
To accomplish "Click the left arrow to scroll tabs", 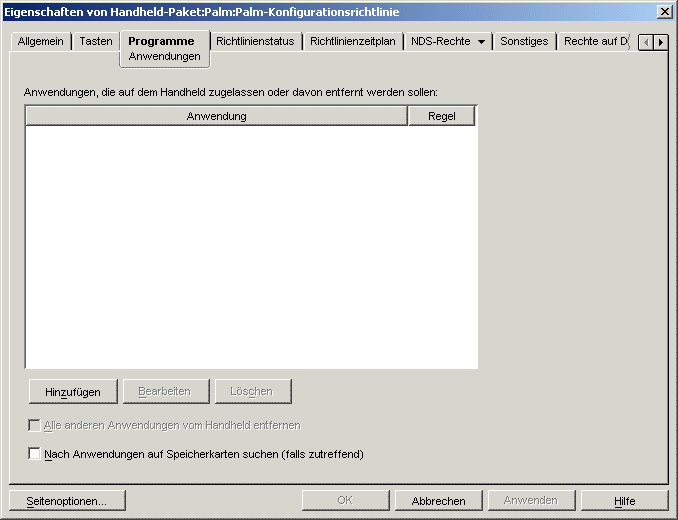I will pos(646,42).
